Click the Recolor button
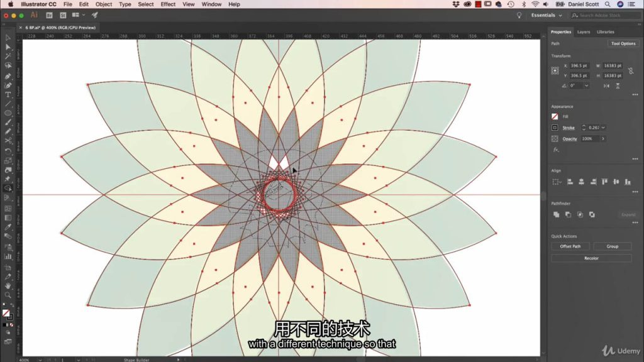This screenshot has width=644, height=362. 591,258
